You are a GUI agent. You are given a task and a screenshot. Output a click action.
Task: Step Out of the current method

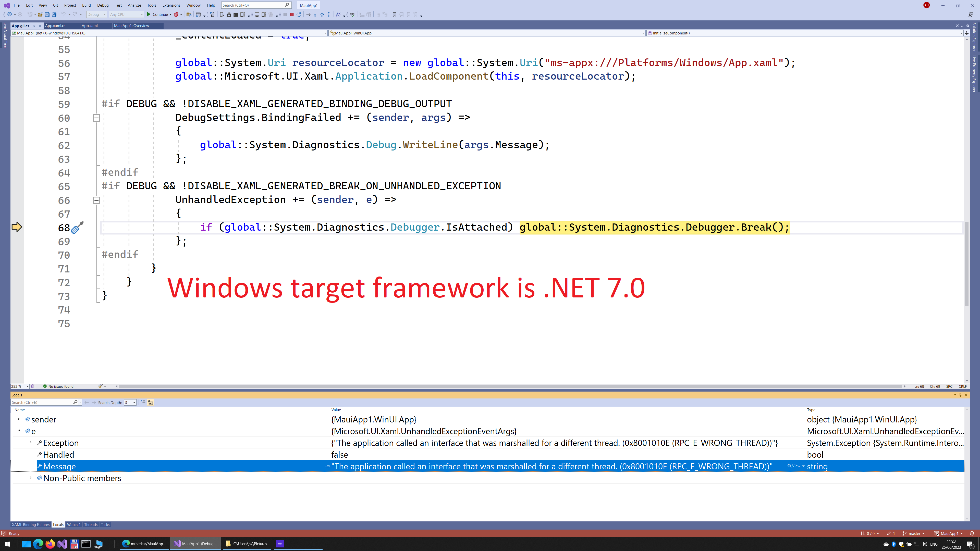[329, 15]
